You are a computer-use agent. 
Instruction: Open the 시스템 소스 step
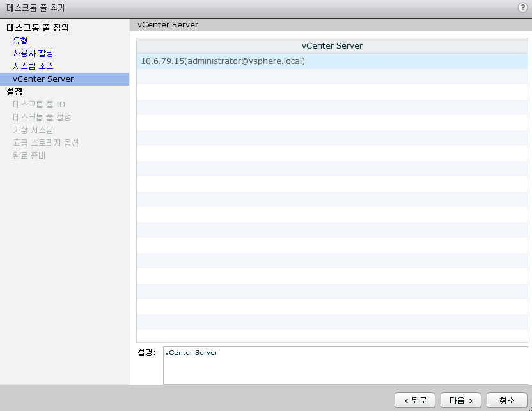coord(33,66)
